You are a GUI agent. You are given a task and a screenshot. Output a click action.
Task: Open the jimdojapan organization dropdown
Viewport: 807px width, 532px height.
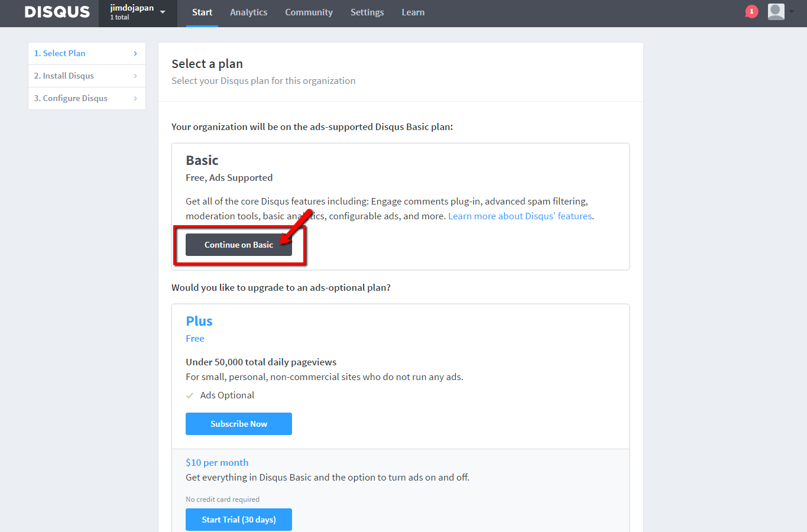pos(137,12)
